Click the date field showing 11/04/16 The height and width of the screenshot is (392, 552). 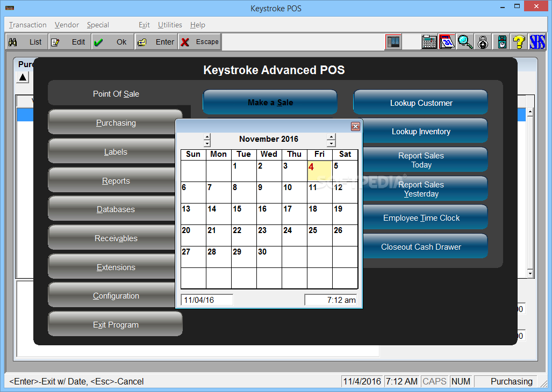click(x=207, y=300)
